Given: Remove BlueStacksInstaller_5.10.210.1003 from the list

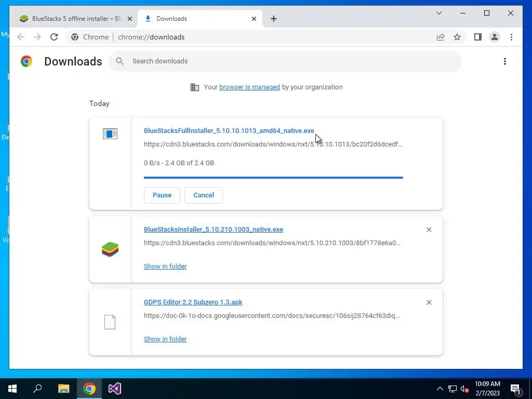Looking at the screenshot, I should pos(429,230).
